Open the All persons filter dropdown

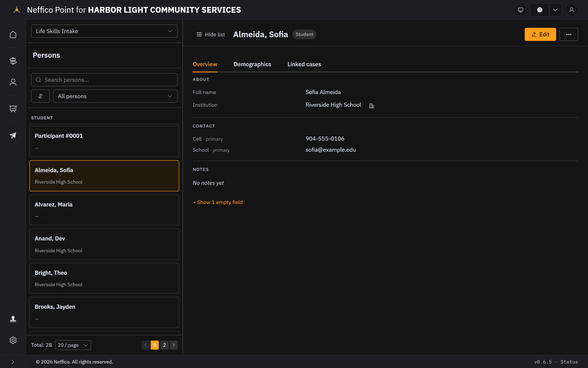115,96
